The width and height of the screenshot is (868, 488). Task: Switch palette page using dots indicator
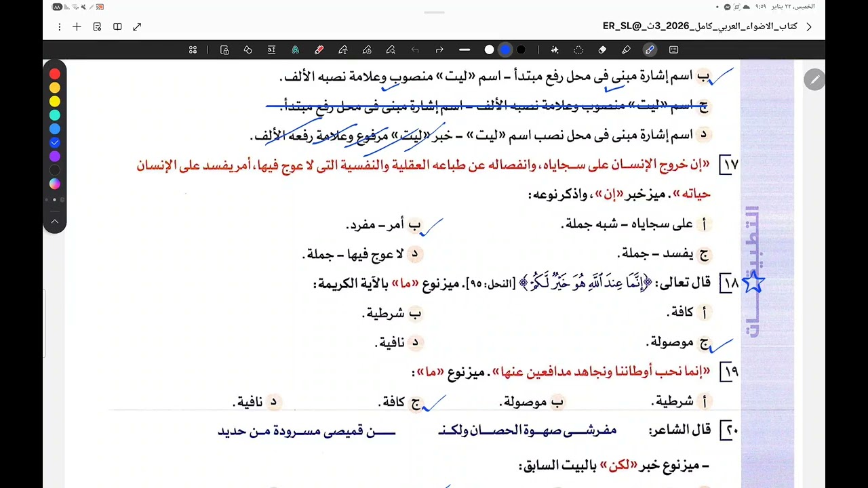pos(55,200)
